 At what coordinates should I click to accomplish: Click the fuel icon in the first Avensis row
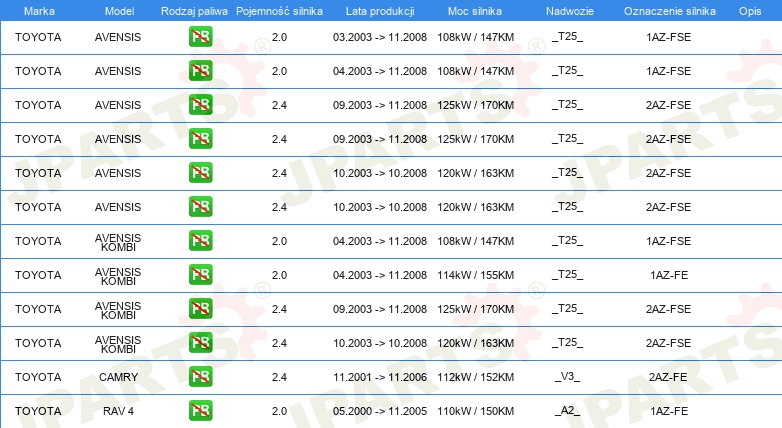click(200, 37)
